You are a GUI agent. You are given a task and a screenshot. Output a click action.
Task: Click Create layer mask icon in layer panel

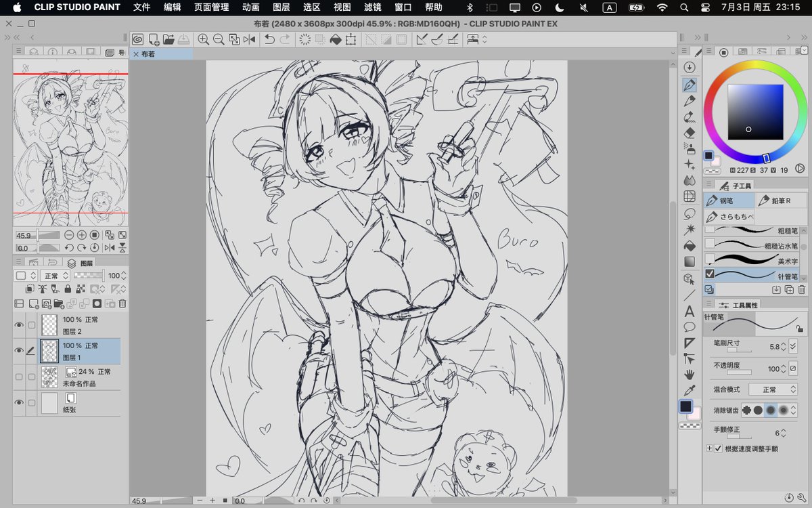(97, 304)
